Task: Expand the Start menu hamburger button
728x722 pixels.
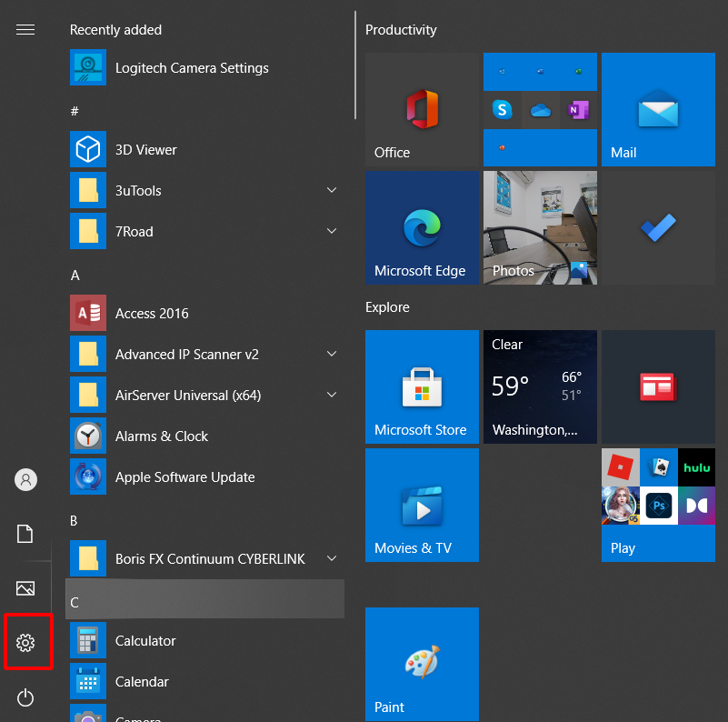Action: (25, 30)
